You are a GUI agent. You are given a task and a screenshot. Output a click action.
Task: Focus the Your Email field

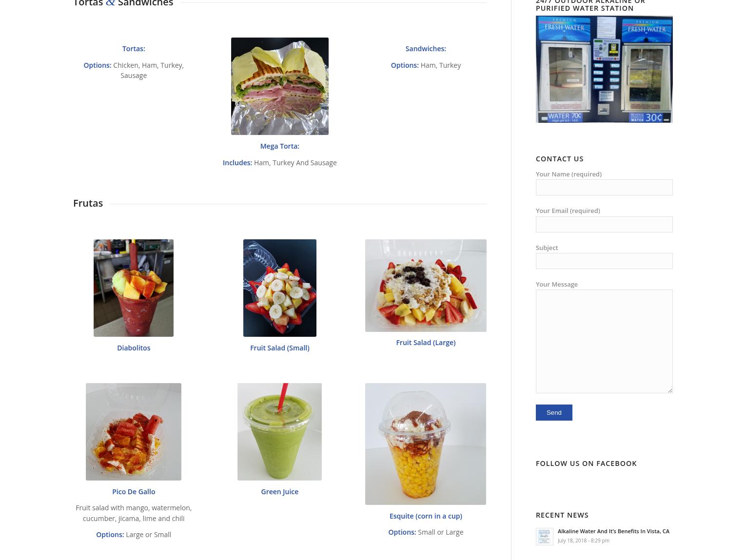pyautogui.click(x=604, y=224)
